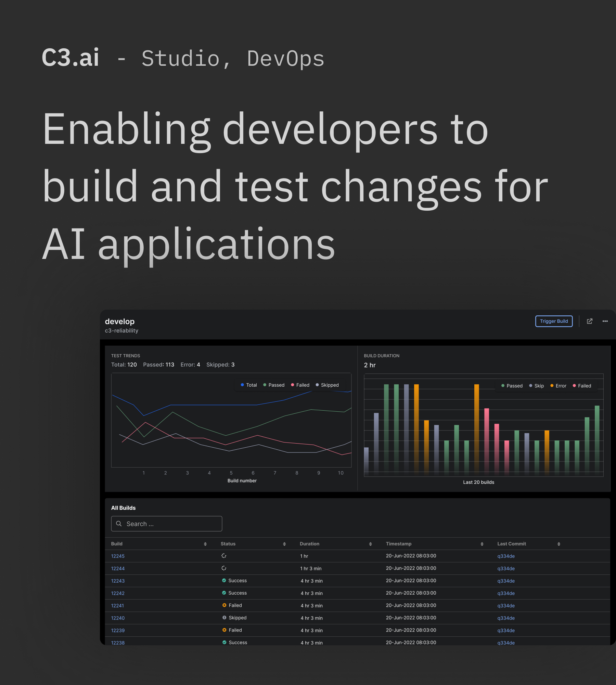
Task: Click running spinner icon for build 12245
Action: (224, 556)
